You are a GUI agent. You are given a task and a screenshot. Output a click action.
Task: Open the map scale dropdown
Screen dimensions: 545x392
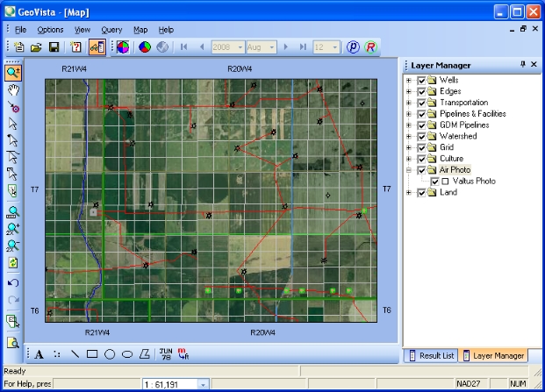coord(203,384)
